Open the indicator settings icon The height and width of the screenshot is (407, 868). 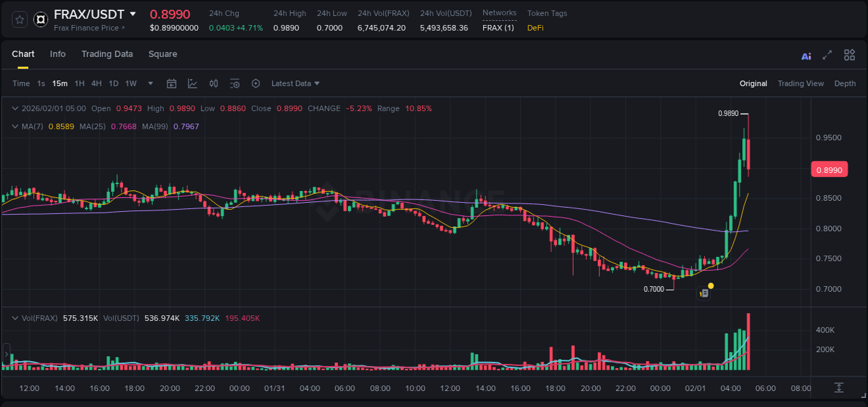(235, 83)
